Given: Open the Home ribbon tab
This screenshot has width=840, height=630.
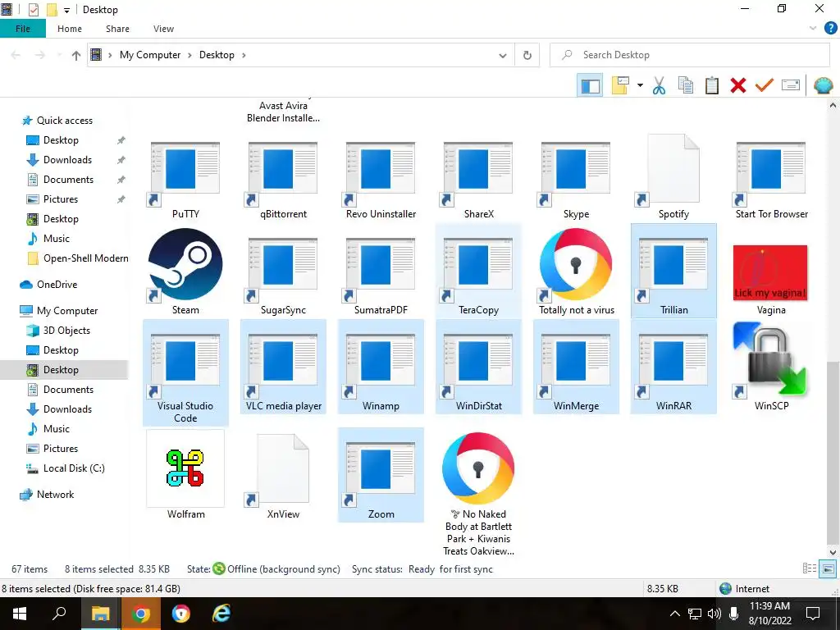Looking at the screenshot, I should pos(70,29).
